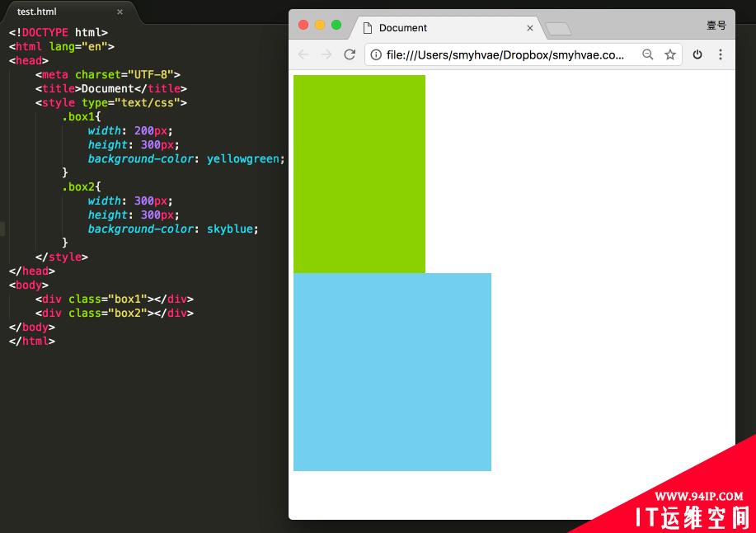Click the browser back arrow

point(303,54)
